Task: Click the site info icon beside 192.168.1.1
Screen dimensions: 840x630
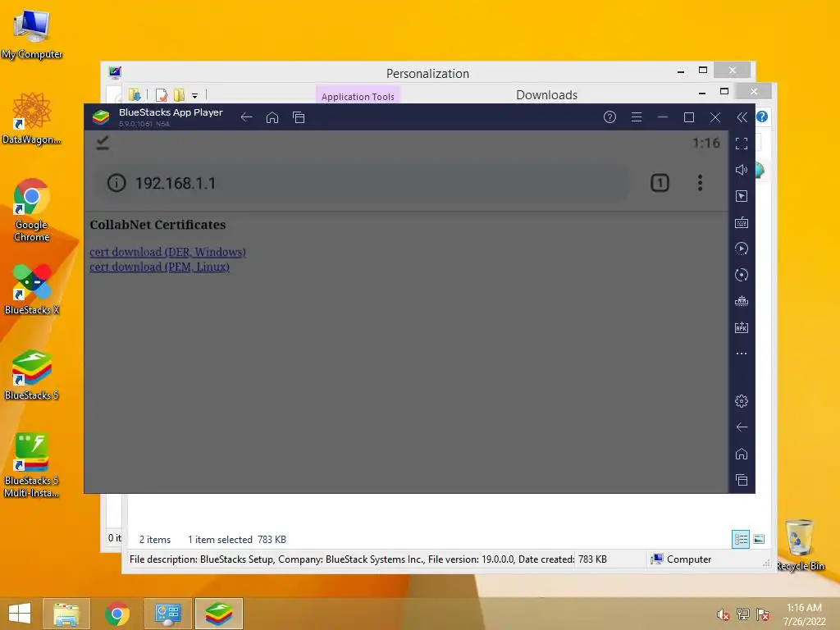Action: [x=116, y=183]
